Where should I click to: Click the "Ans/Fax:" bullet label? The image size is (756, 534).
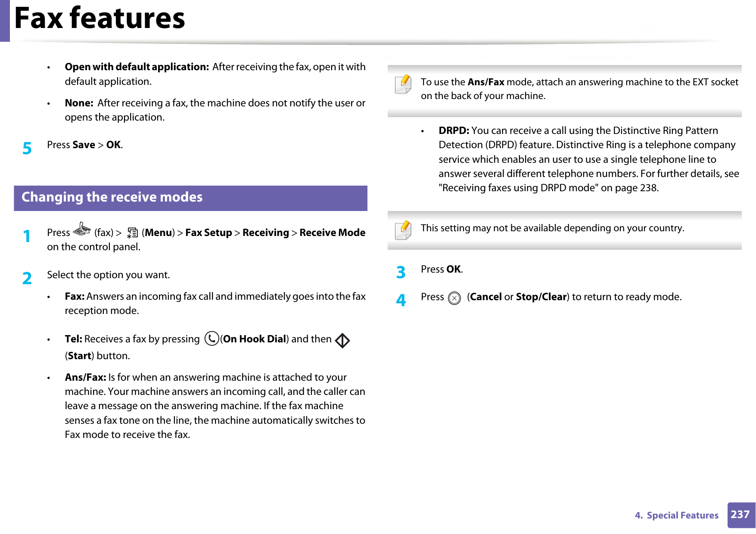pos(85,377)
